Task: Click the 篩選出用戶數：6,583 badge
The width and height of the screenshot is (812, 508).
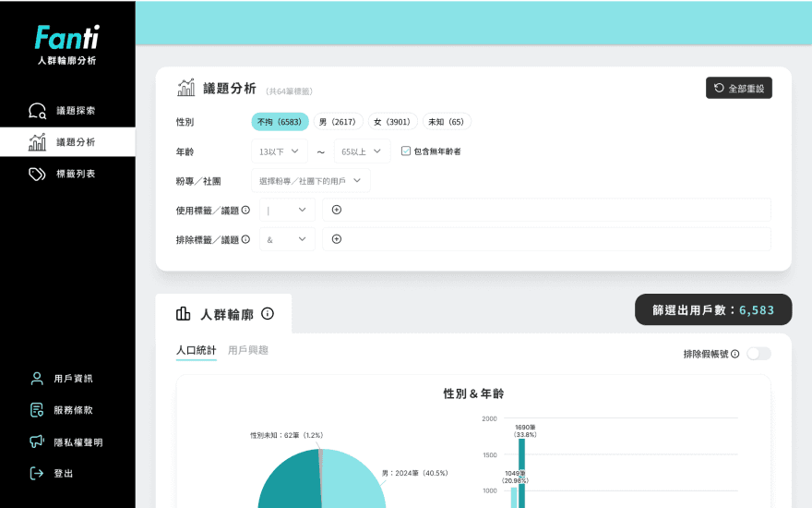Action: 713,310
